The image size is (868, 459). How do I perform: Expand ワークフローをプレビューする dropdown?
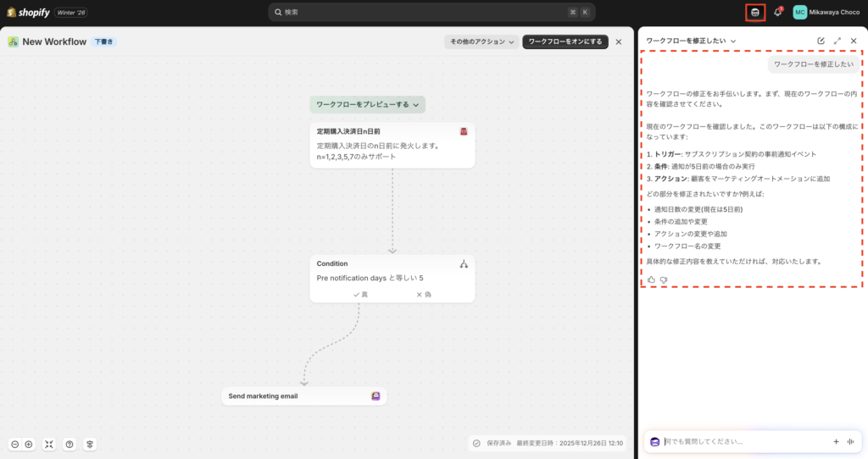click(x=367, y=104)
